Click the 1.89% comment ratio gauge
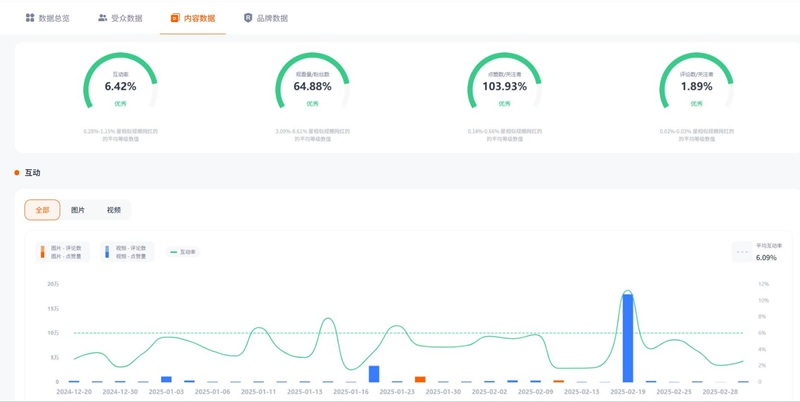This screenshot has width=800, height=402. coord(696,86)
